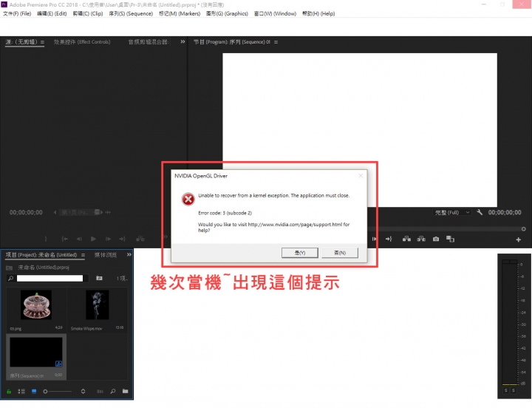This screenshot has width=532, height=408.
Task: Click the Find magnifier in Project footer
Action: 112,392
